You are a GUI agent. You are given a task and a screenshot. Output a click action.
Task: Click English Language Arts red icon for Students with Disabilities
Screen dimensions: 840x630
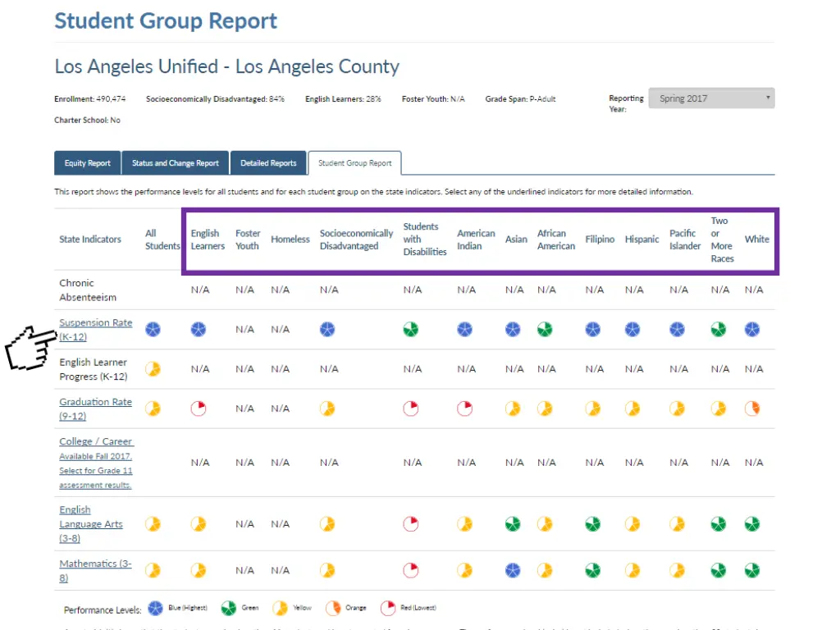click(411, 523)
